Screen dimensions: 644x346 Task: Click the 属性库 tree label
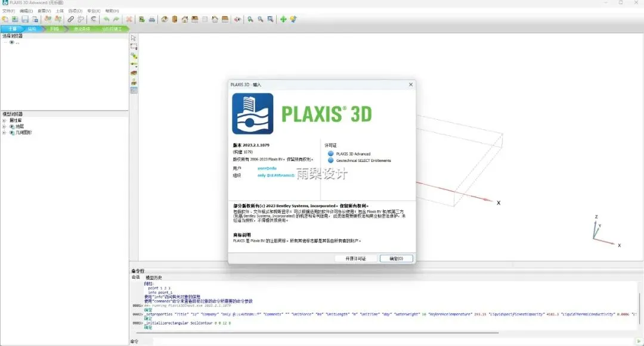(x=16, y=120)
